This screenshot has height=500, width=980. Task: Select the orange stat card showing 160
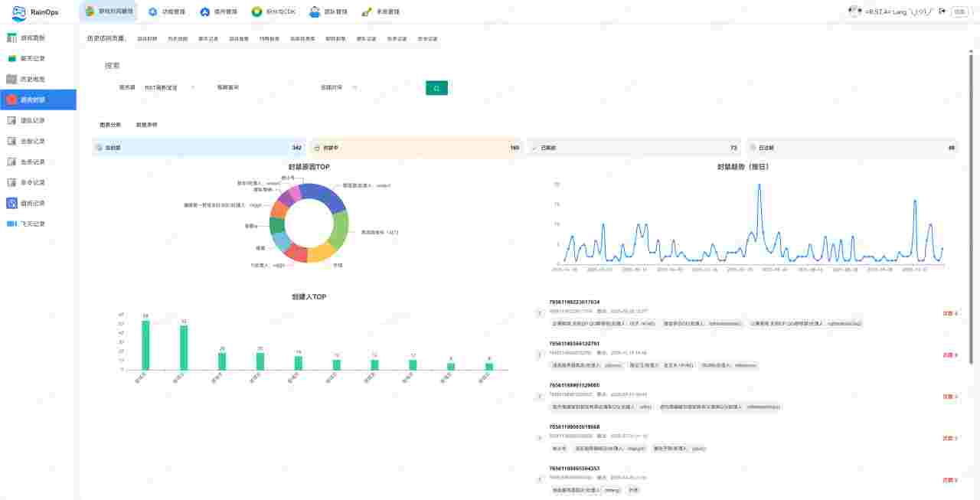(x=416, y=147)
